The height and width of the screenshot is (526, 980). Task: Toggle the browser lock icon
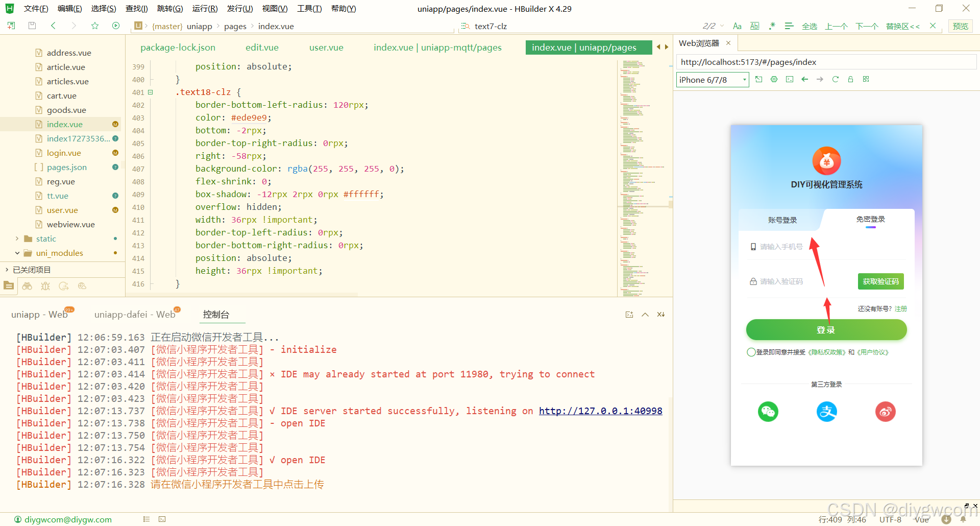point(851,79)
